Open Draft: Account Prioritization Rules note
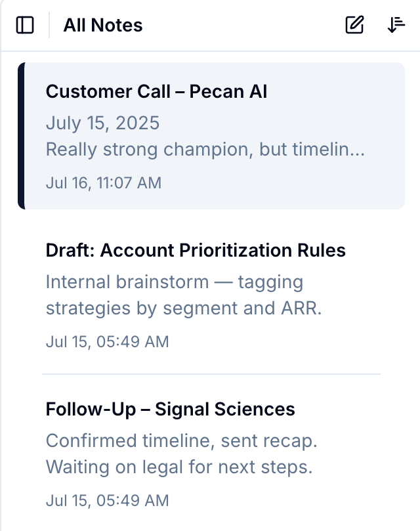This screenshot has height=531, width=420. [196, 250]
